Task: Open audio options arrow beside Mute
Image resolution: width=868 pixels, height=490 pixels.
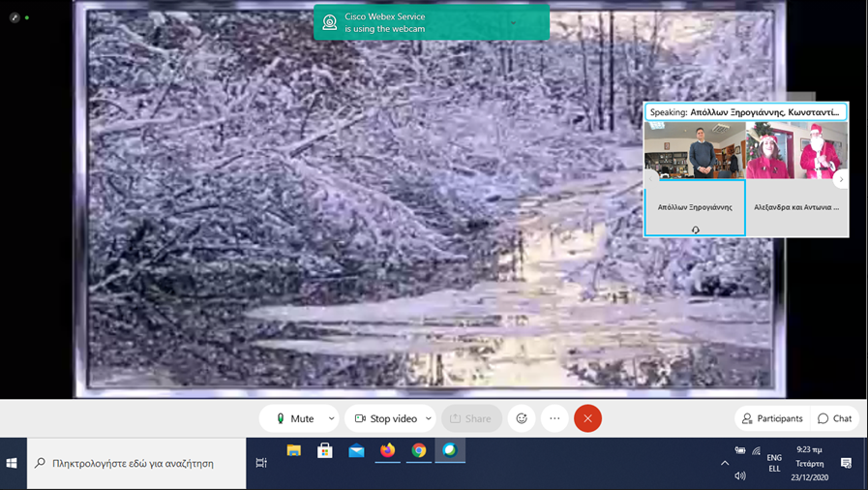Action: point(331,418)
